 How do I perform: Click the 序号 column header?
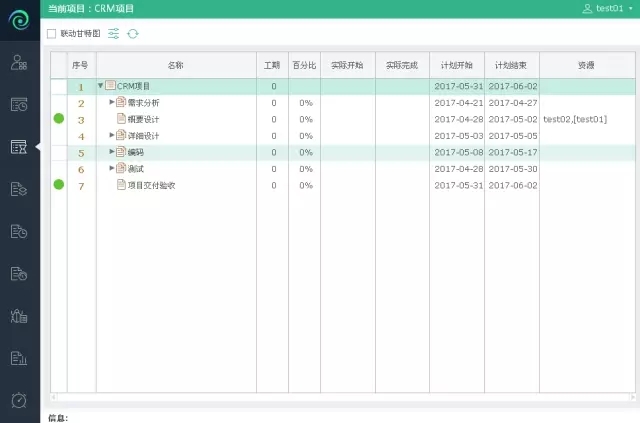tap(82, 65)
